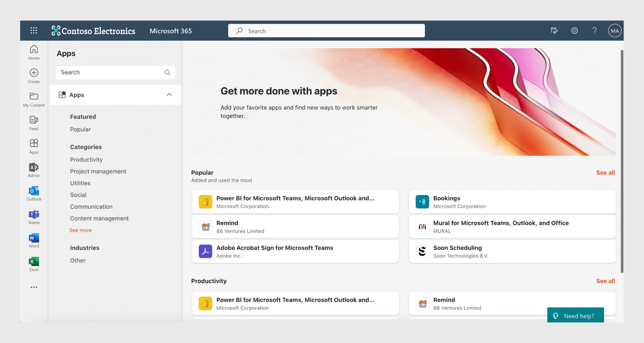Launch Excel from the sidebar
Image resolution: width=644 pixels, height=343 pixels.
(x=33, y=264)
